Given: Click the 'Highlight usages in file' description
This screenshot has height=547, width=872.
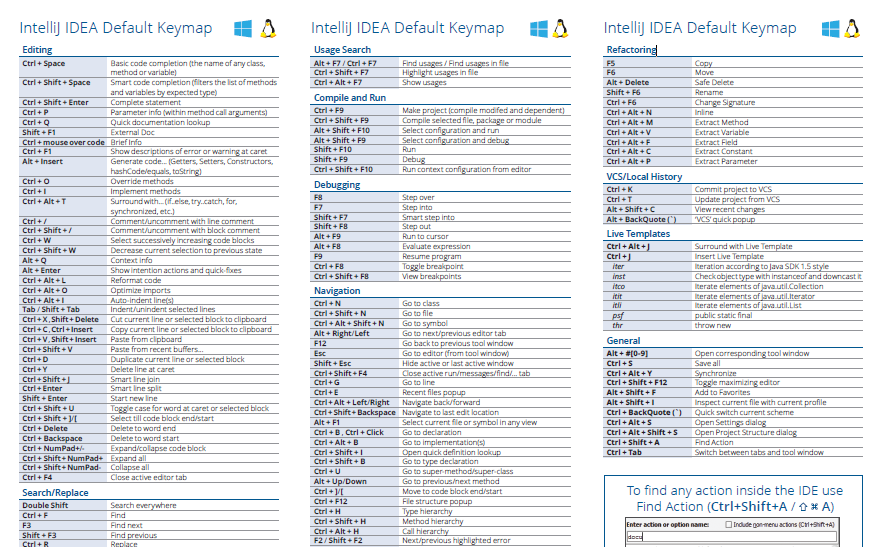Looking at the screenshot, I should [440, 72].
